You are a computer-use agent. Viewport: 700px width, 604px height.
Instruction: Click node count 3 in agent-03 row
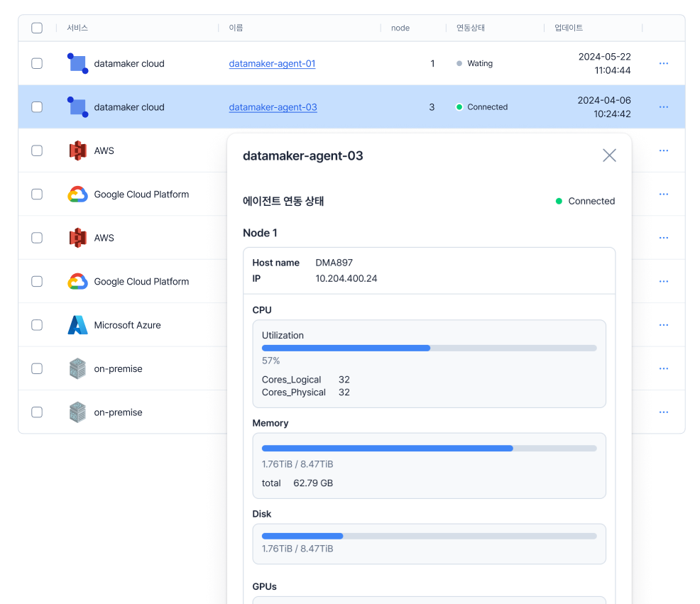[432, 107]
